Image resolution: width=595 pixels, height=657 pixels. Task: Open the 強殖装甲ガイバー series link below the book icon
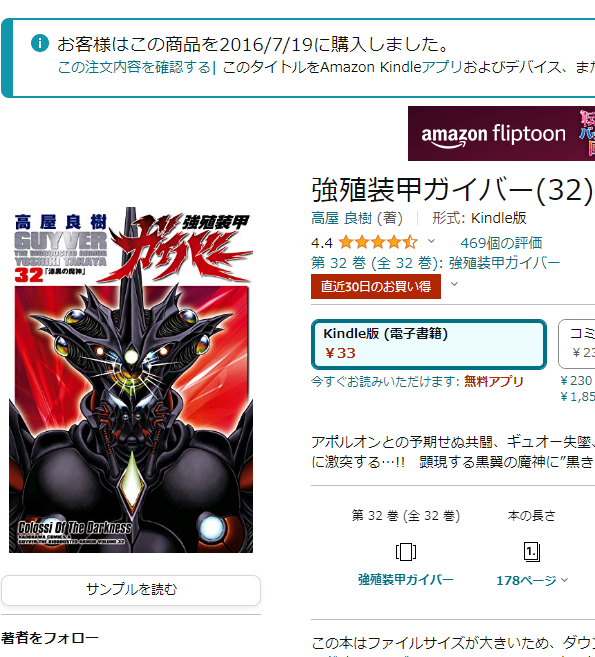pos(406,580)
